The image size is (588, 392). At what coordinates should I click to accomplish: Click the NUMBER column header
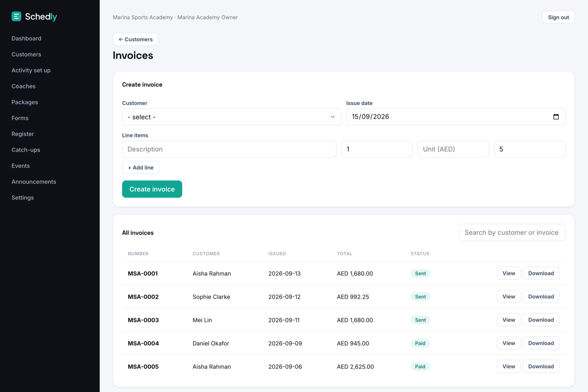pyautogui.click(x=138, y=254)
